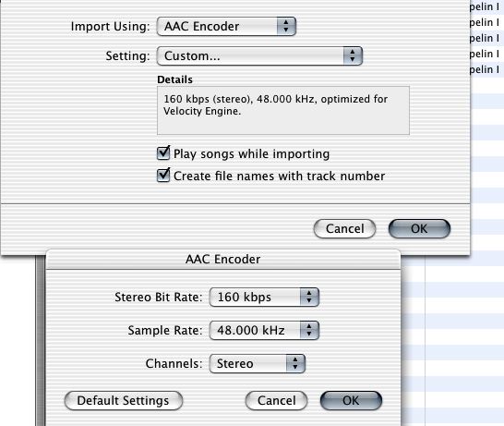Select the Details text about 160 kbps stereo
Image resolution: width=504 pixels, height=426 pixels.
pyautogui.click(x=275, y=105)
